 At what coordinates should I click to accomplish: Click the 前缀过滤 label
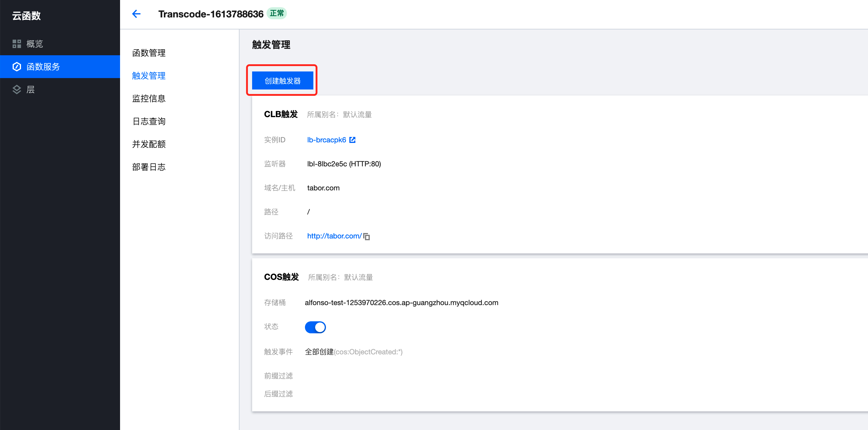(278, 376)
